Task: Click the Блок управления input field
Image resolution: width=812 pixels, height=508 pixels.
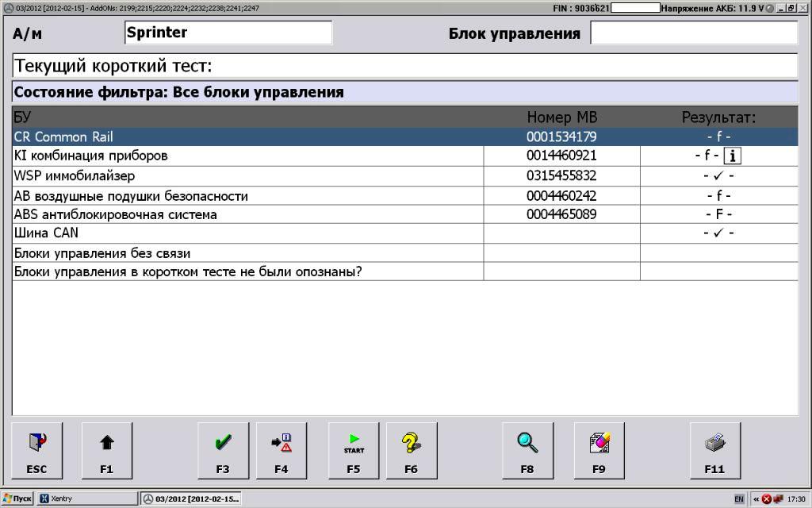Action: [x=694, y=33]
